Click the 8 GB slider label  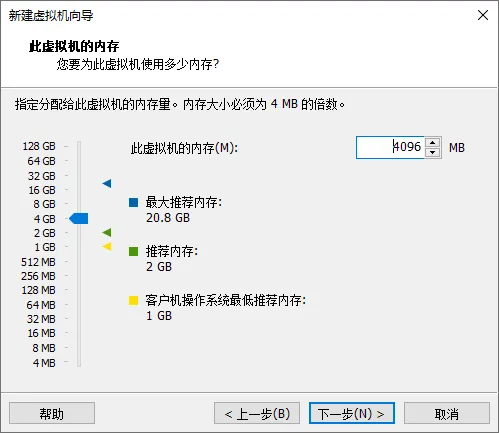(44, 204)
